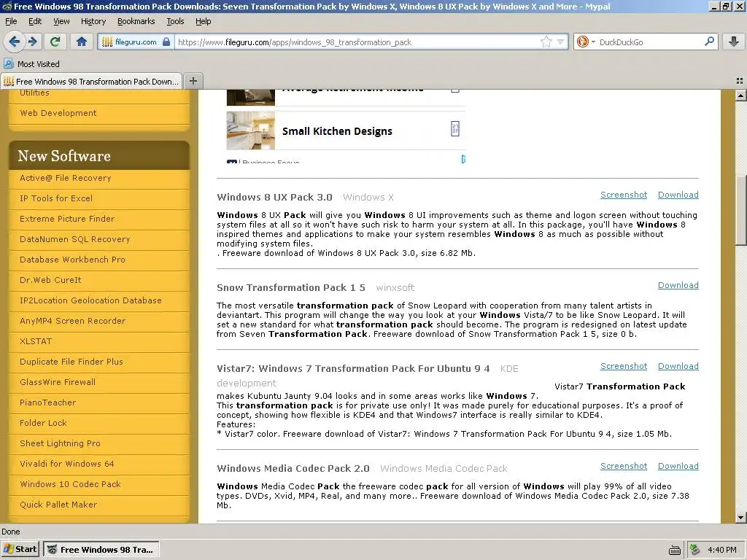Open the Web Development category
This screenshot has height=560, width=747.
(58, 113)
